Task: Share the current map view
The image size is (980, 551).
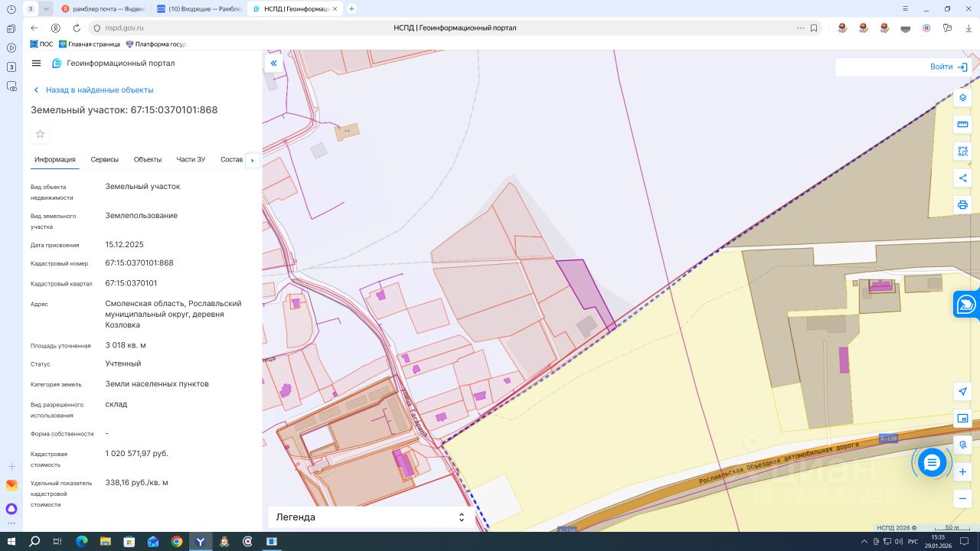Action: (x=962, y=178)
